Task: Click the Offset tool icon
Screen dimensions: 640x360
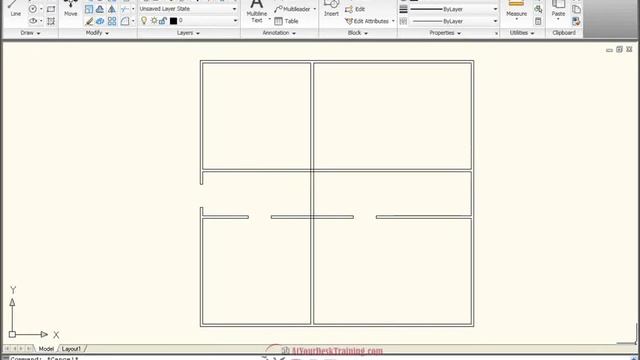Action: click(100, 9)
